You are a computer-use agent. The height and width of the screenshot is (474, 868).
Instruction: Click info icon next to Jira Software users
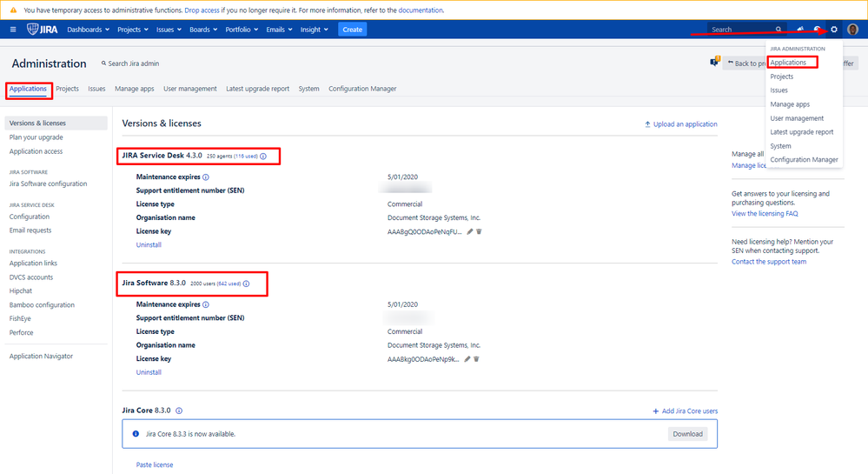(247, 284)
